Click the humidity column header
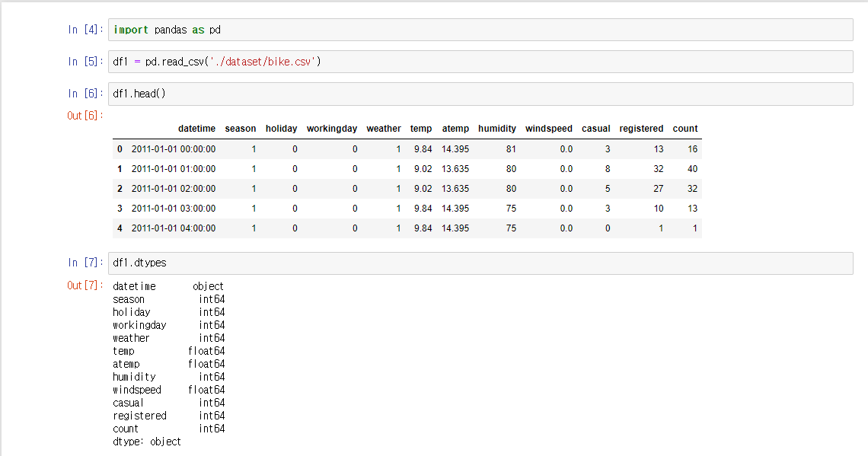 (x=497, y=129)
